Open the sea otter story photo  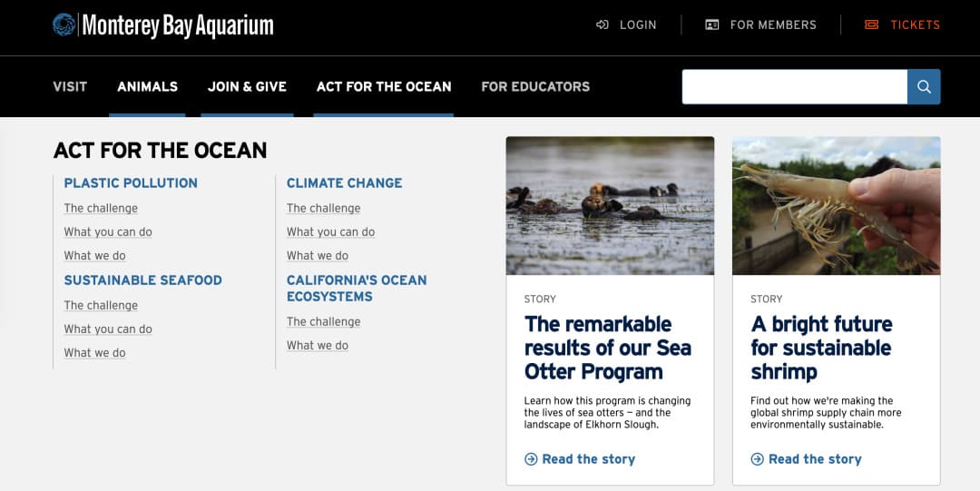tap(610, 206)
